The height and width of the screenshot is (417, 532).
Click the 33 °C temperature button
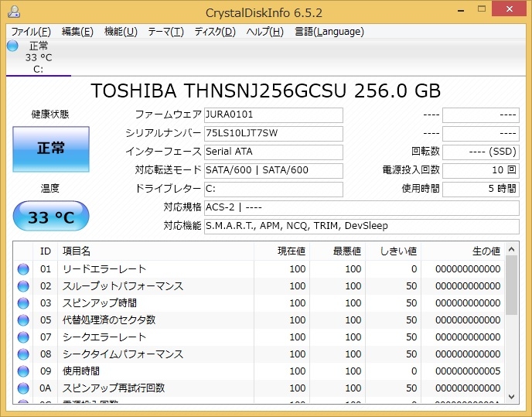pyautogui.click(x=51, y=217)
